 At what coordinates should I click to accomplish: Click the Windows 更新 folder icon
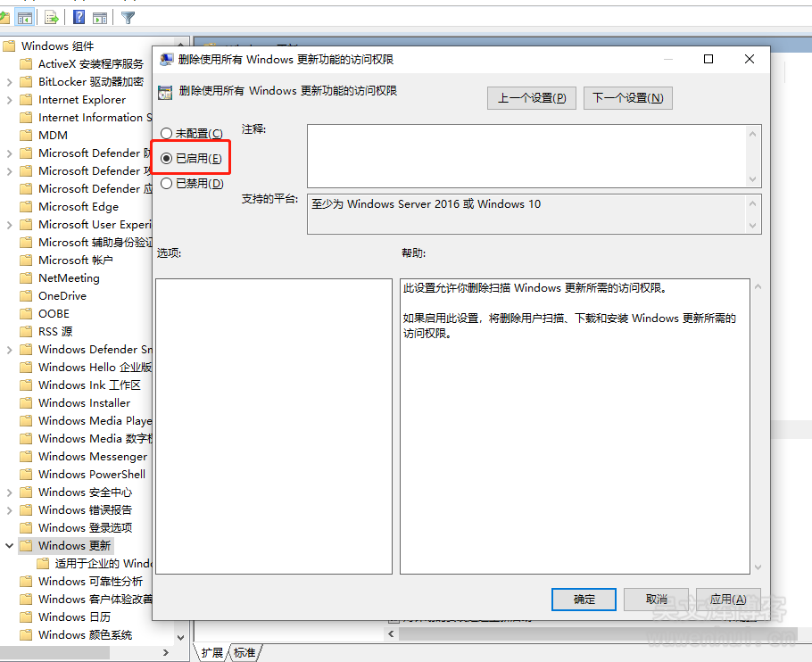(x=26, y=545)
